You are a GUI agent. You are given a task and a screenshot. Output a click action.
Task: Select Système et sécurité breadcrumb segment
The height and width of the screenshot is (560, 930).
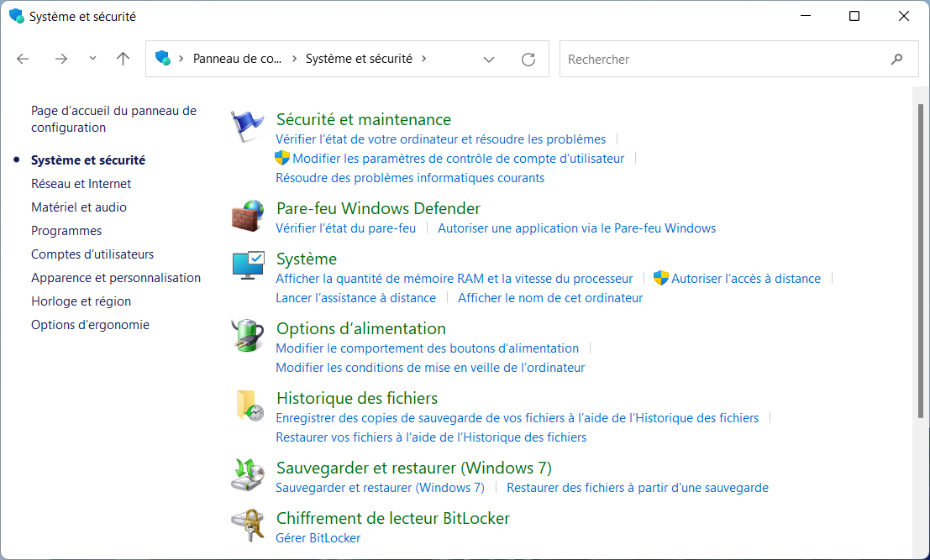click(359, 59)
